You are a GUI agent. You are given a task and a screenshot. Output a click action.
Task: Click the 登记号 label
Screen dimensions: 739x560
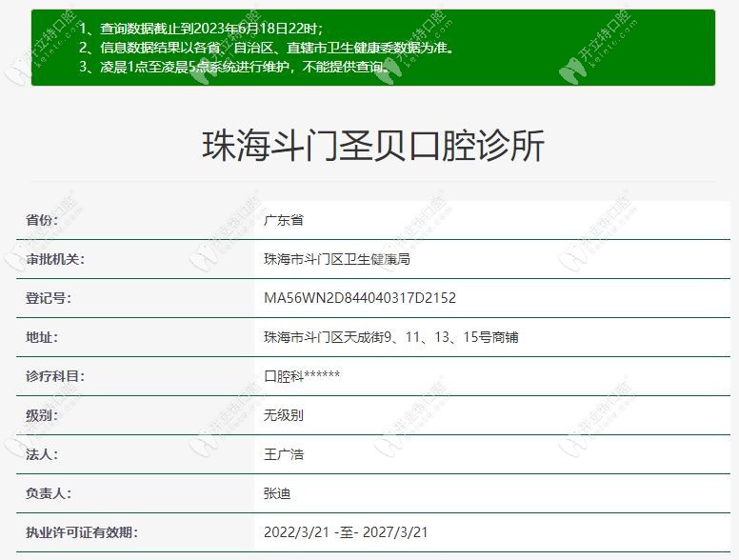click(x=49, y=298)
